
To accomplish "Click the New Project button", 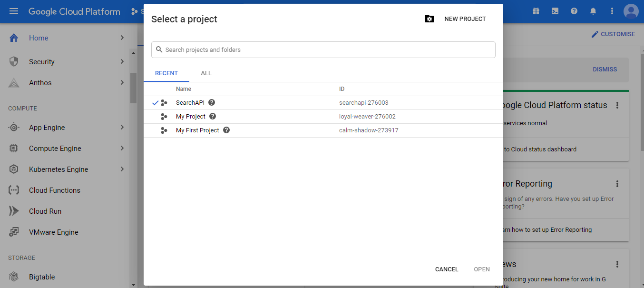I will coord(465,19).
